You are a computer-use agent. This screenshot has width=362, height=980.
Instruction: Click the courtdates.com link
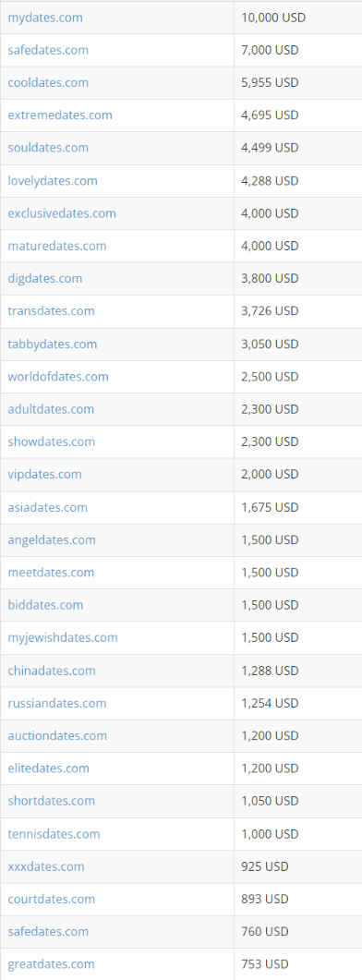[x=52, y=899]
